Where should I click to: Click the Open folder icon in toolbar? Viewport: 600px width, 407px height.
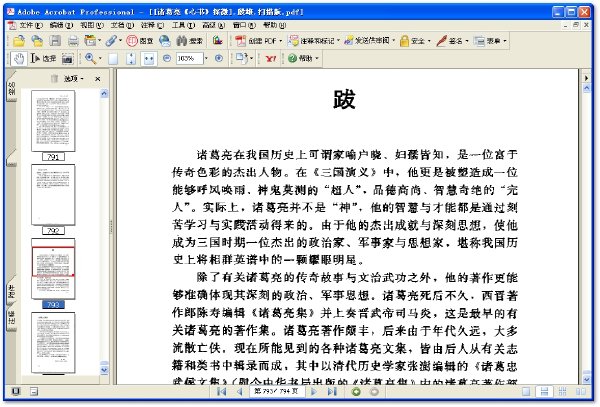pos(19,41)
